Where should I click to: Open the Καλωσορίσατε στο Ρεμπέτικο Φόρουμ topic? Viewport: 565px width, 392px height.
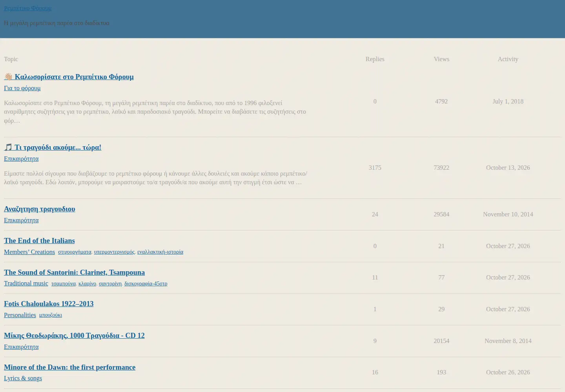[69, 77]
